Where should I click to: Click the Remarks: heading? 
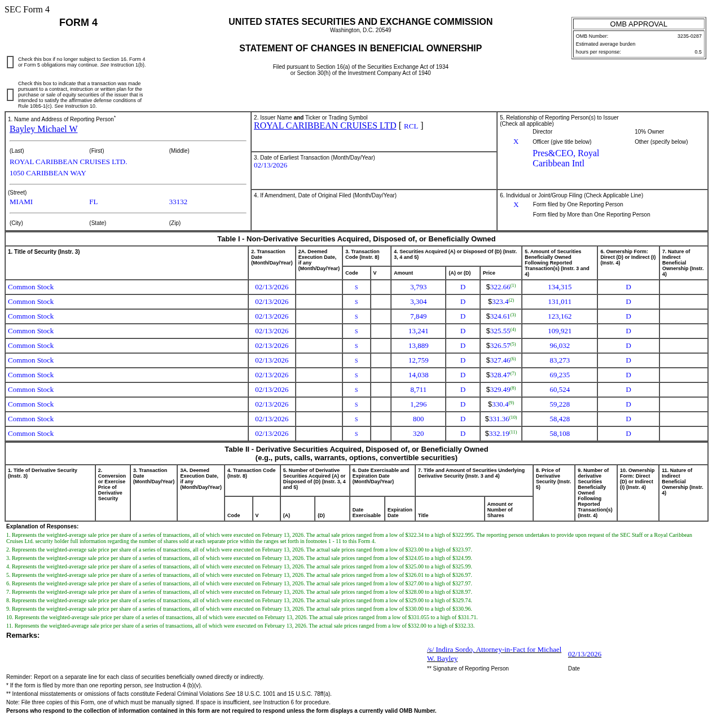pos(23,636)
